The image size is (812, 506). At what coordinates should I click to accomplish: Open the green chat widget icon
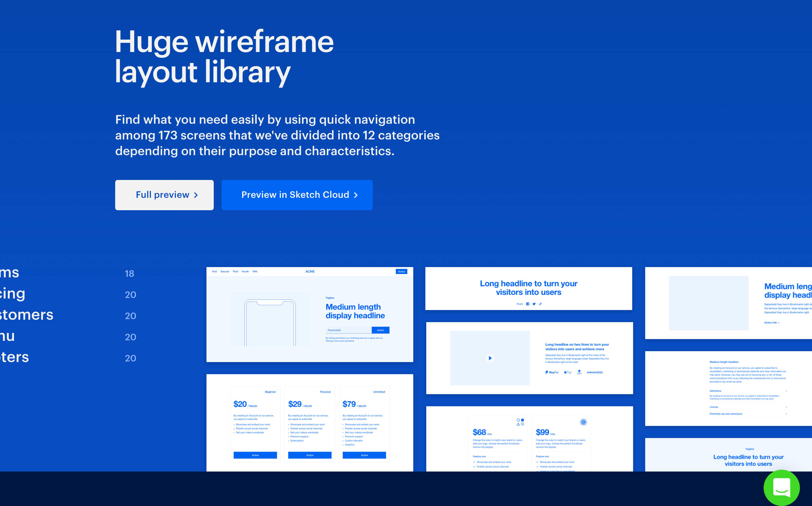point(781,488)
